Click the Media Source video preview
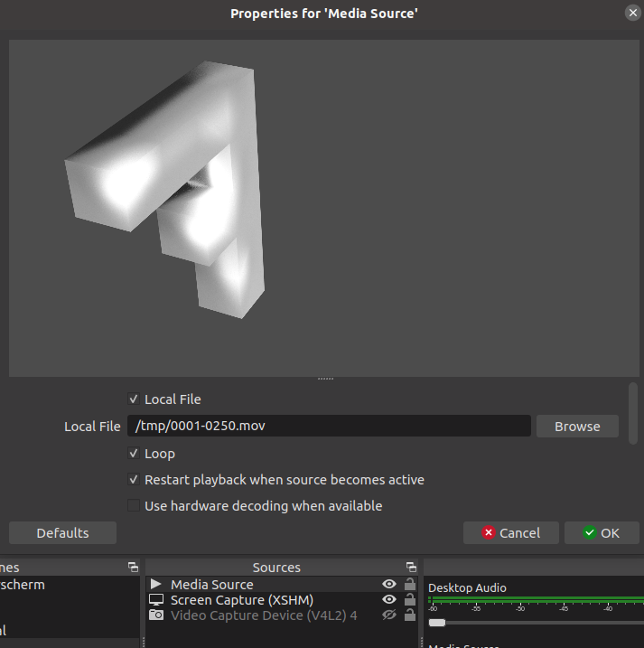The image size is (644, 648). point(324,208)
